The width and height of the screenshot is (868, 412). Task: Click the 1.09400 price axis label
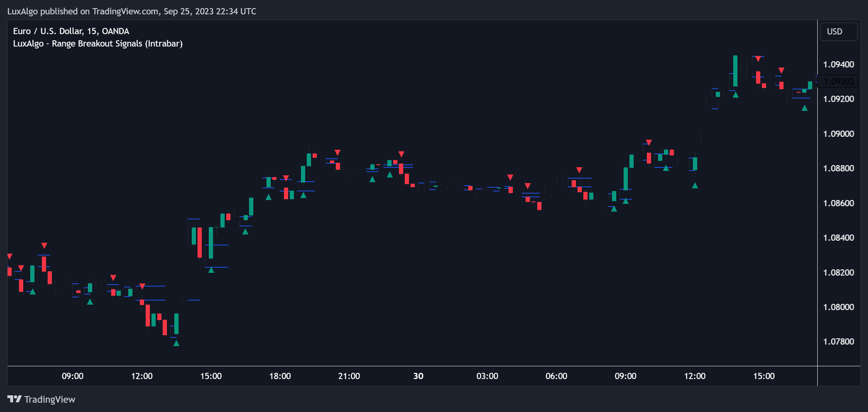click(839, 64)
